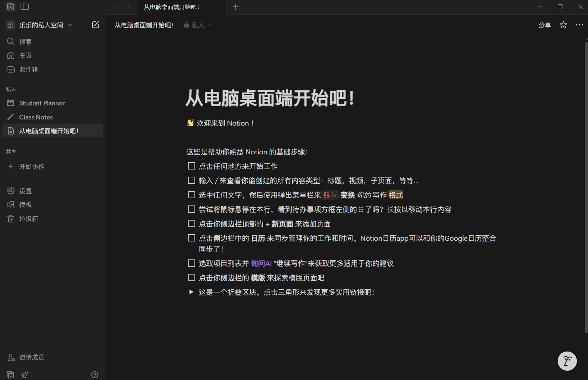The height and width of the screenshot is (380, 588).
Task: Click the 分享 share button
Action: tap(545, 25)
